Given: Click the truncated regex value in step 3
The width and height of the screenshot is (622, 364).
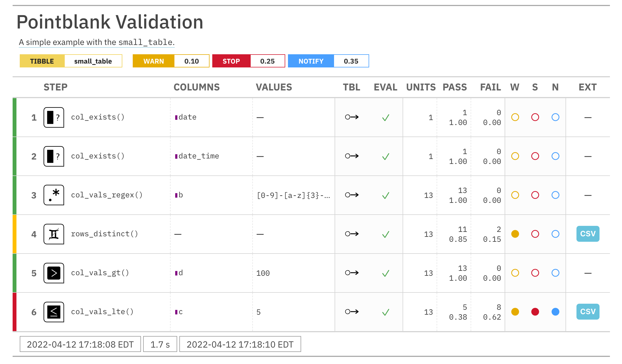Looking at the screenshot, I should point(293,195).
